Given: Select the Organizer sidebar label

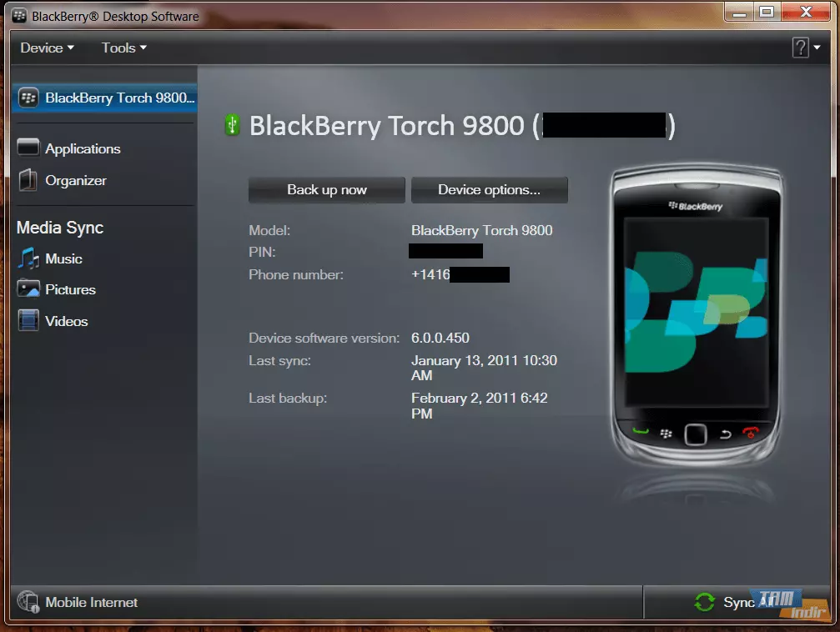Looking at the screenshot, I should tap(76, 180).
